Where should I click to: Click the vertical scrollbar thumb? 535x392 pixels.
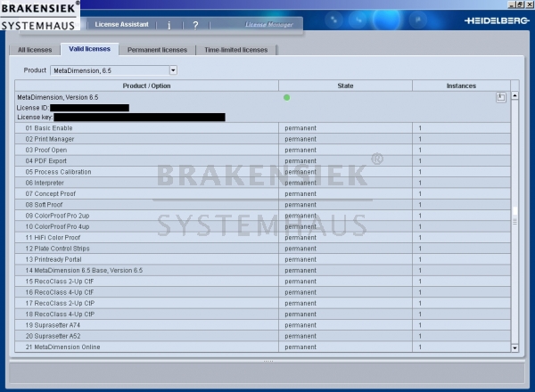coord(514,216)
